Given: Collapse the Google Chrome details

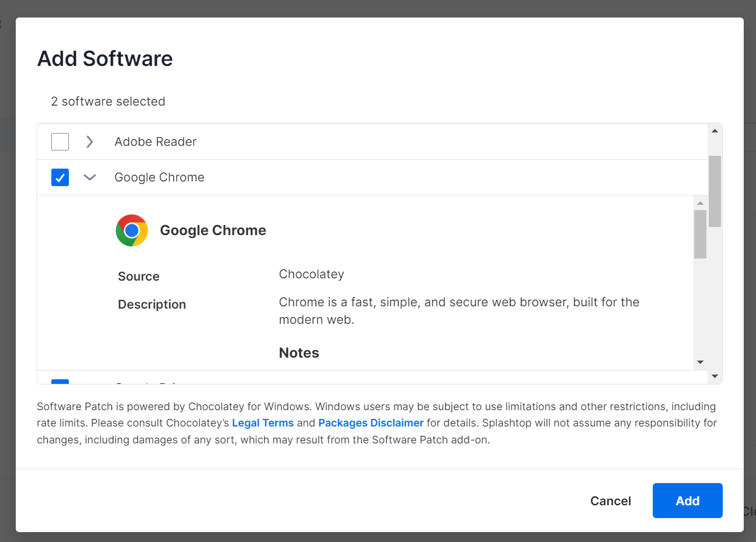Looking at the screenshot, I should 89,177.
